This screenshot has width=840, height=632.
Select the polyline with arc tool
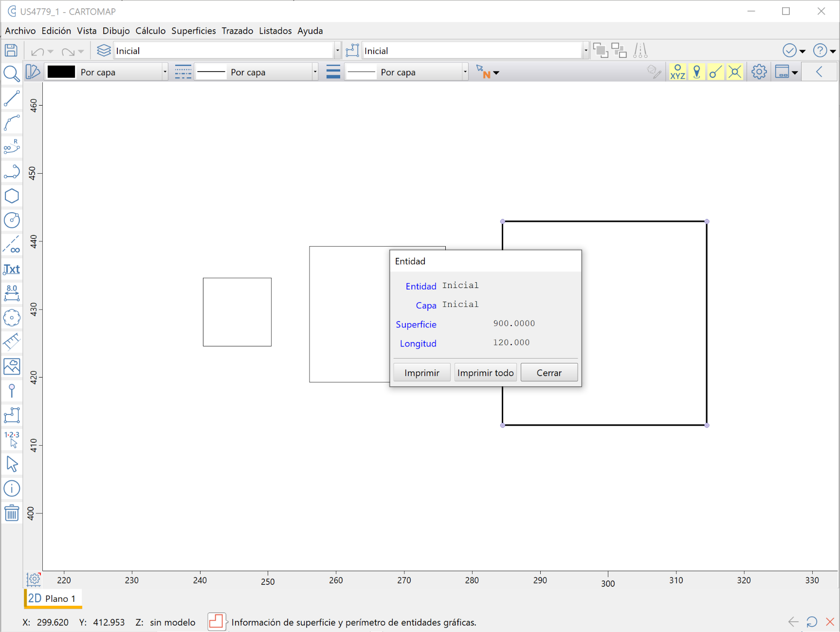tap(12, 171)
